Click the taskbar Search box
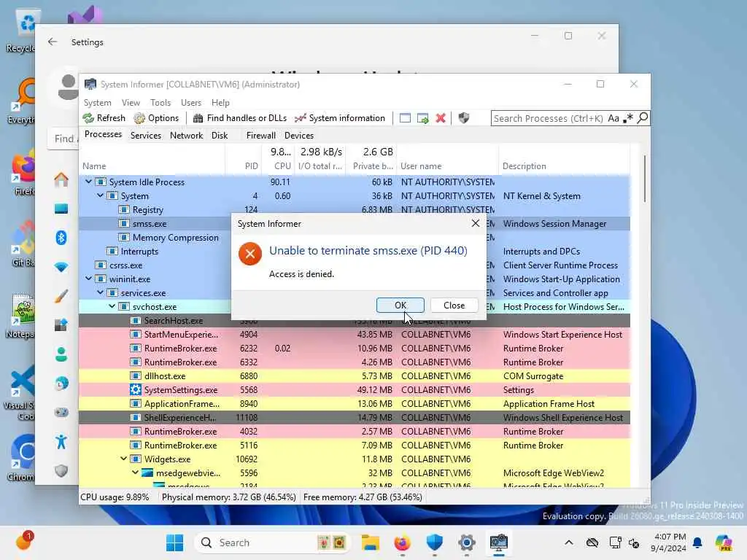This screenshot has height=560, width=747. [273, 542]
